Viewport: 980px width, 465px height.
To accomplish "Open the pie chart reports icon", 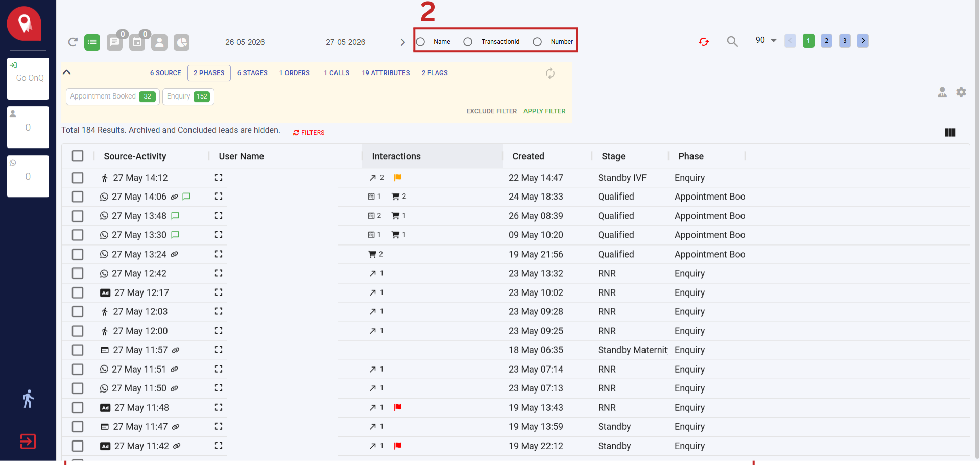I will point(181,42).
